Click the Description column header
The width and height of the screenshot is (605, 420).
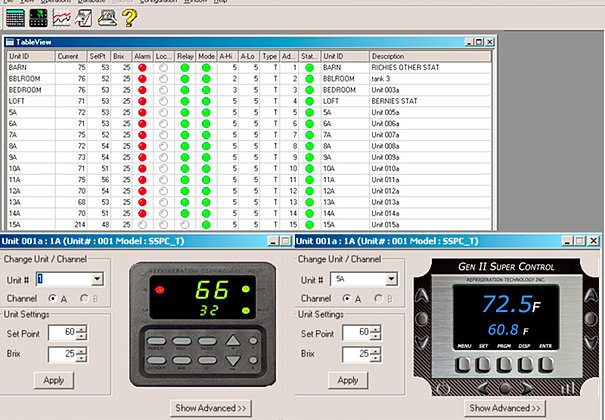click(430, 56)
